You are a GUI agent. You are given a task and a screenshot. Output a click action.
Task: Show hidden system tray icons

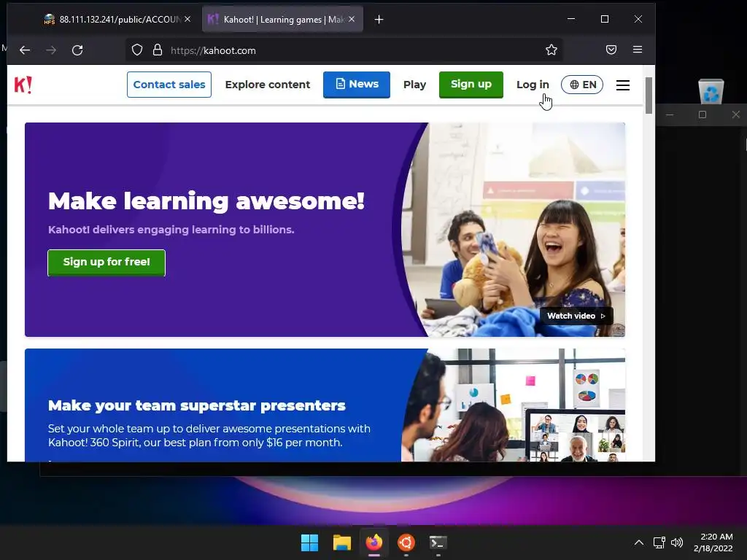[x=639, y=542]
